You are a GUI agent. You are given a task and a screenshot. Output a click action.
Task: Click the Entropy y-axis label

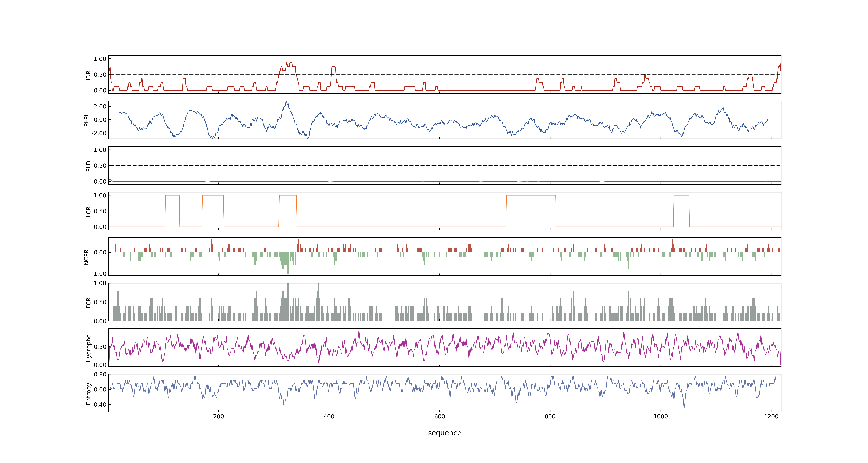88,394
